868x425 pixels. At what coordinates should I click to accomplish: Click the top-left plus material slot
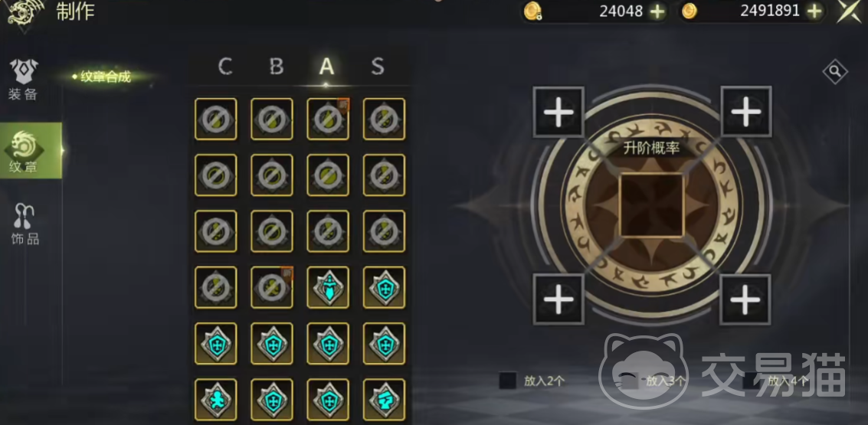click(x=558, y=112)
